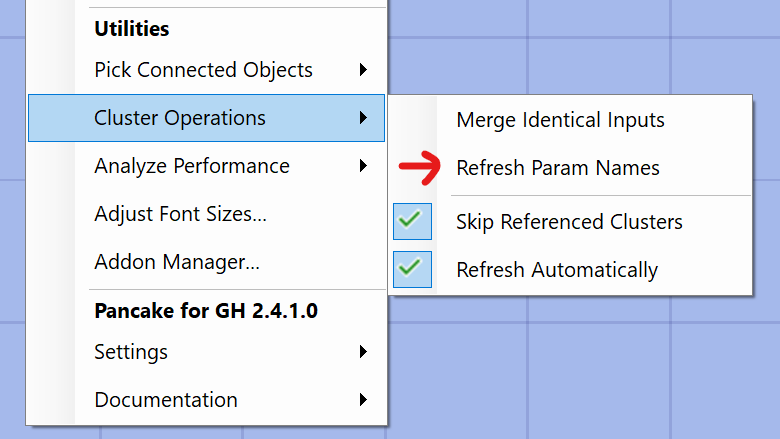The height and width of the screenshot is (439, 780).
Task: Choose Refresh Param Names
Action: click(x=557, y=168)
